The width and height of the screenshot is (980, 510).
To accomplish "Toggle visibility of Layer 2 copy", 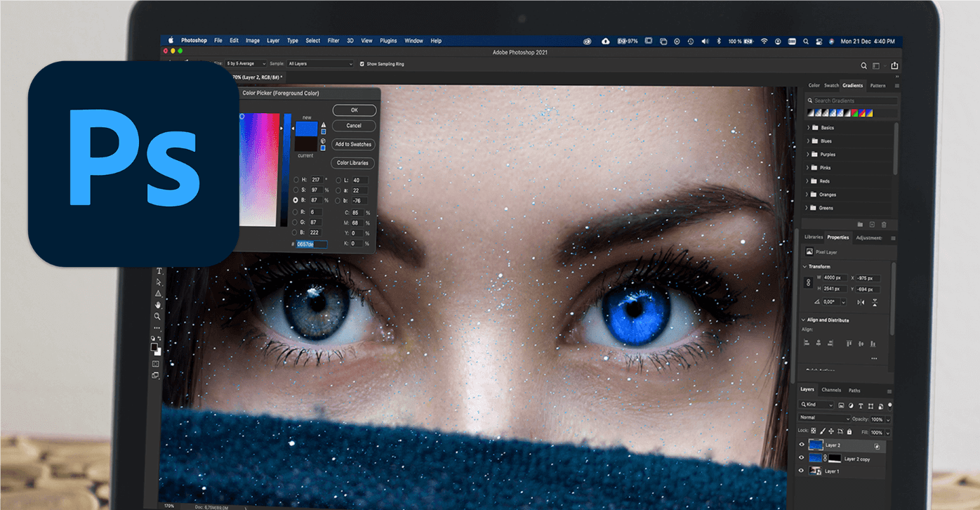I will 802,457.
